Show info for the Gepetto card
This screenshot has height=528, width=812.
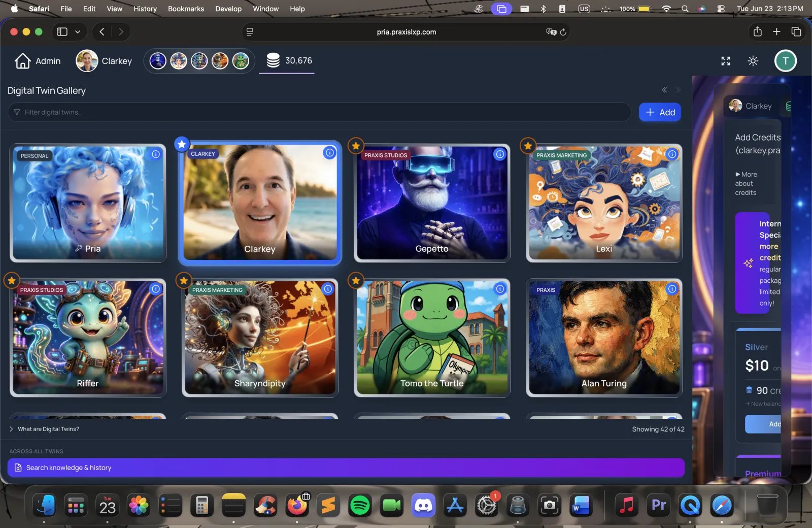point(500,154)
